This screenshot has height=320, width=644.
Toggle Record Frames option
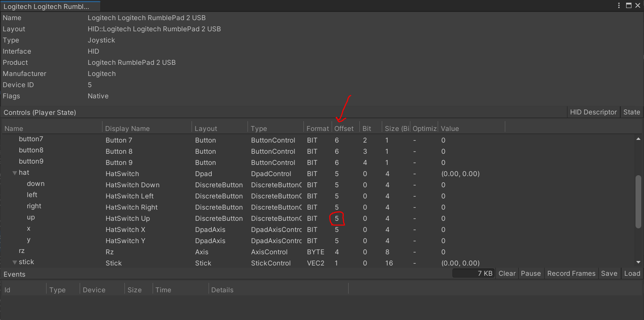[571, 274]
